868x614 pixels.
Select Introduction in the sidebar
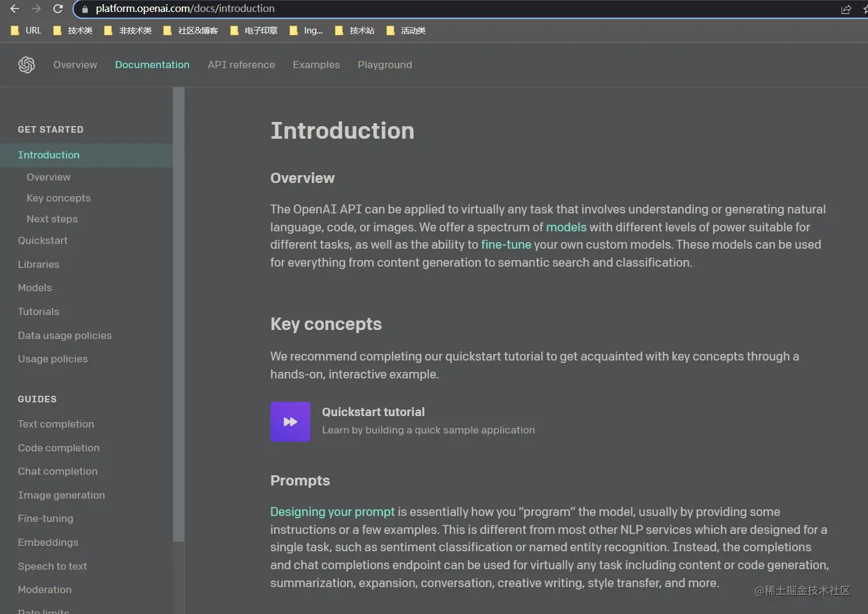point(86,155)
